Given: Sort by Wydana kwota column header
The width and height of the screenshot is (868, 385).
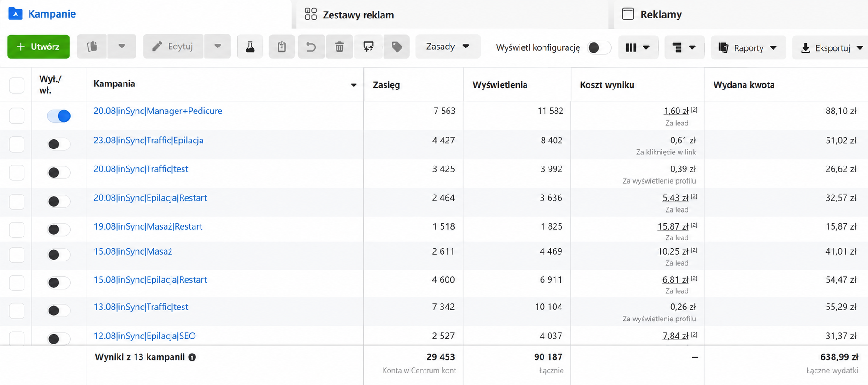Looking at the screenshot, I should coord(744,85).
